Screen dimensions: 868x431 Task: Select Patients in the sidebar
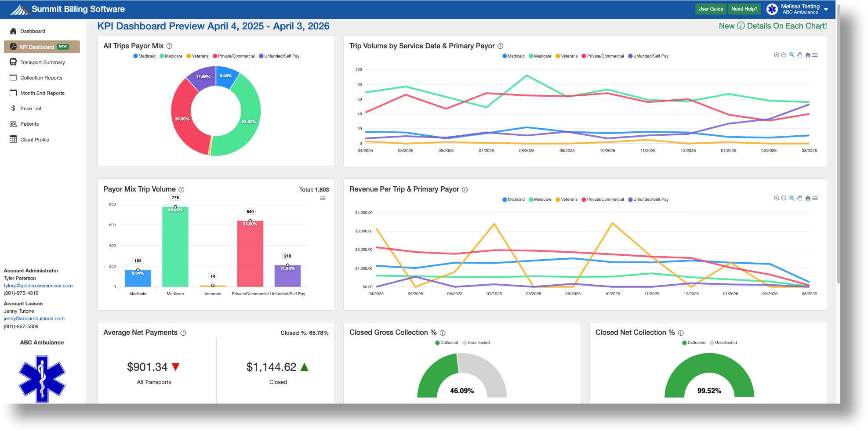(29, 124)
